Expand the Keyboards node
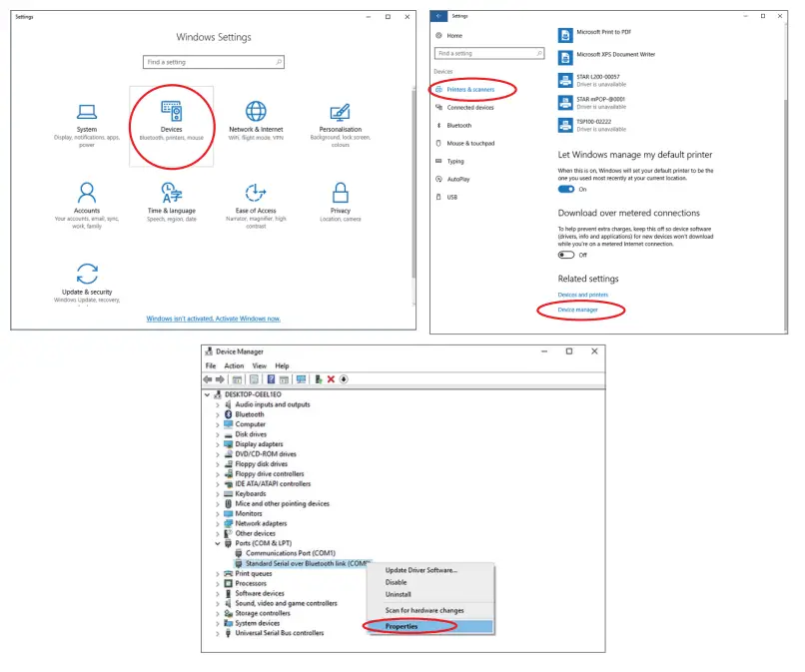805x672 pixels. click(x=218, y=494)
